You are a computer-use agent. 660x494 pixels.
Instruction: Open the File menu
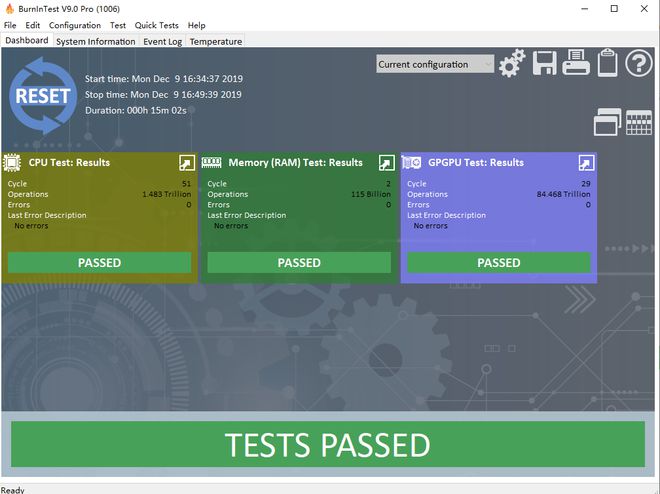coord(10,25)
